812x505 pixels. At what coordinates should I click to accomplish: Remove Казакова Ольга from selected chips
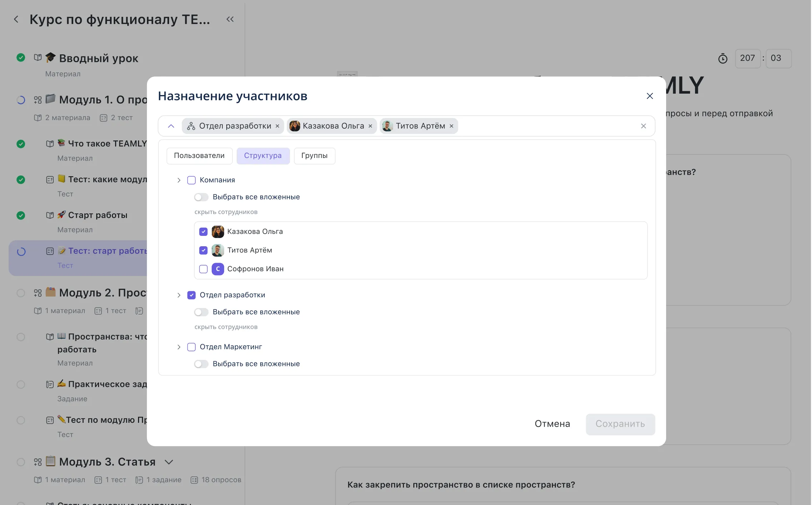click(370, 126)
